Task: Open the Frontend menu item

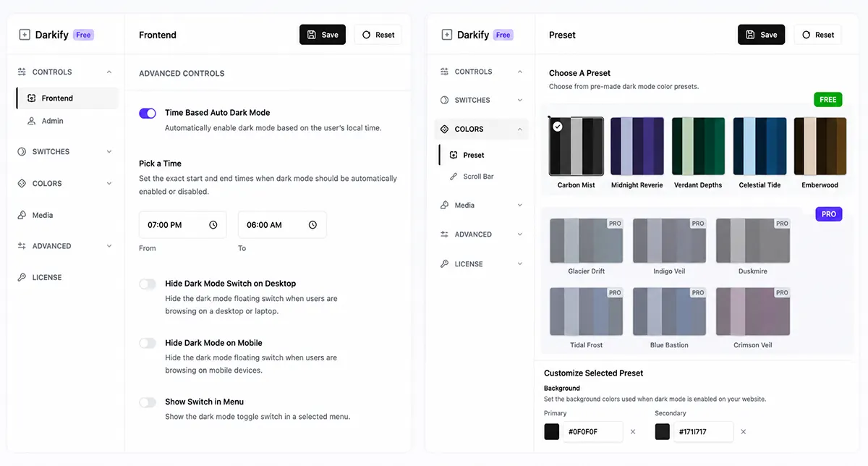Action: (x=67, y=98)
